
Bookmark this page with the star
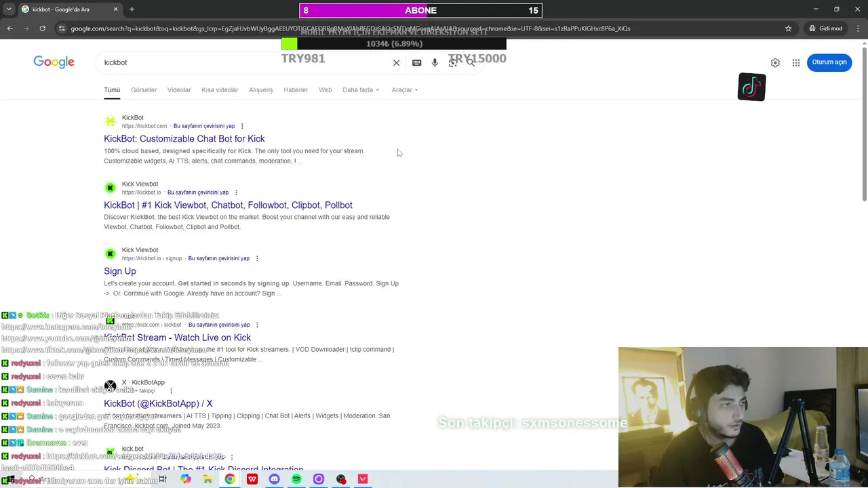[788, 28]
